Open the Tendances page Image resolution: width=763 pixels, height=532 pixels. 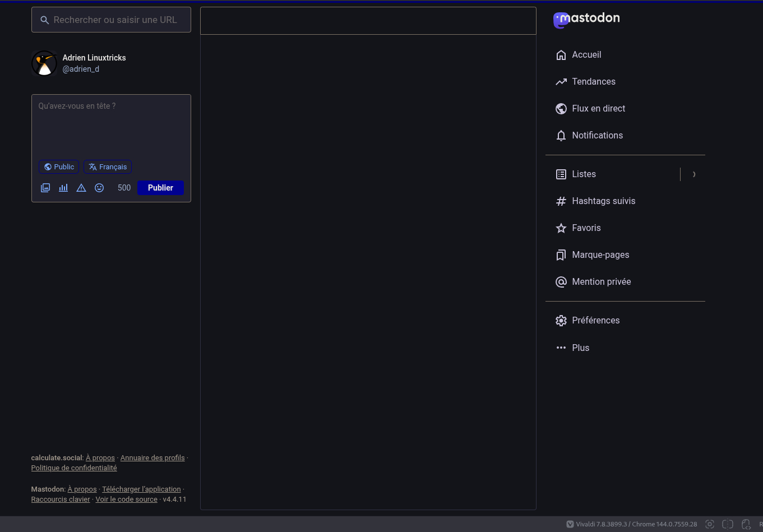[x=593, y=82]
